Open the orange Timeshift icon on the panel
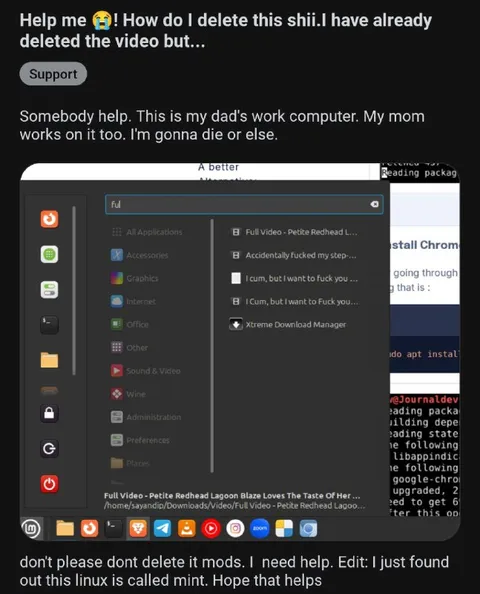 pos(89,528)
